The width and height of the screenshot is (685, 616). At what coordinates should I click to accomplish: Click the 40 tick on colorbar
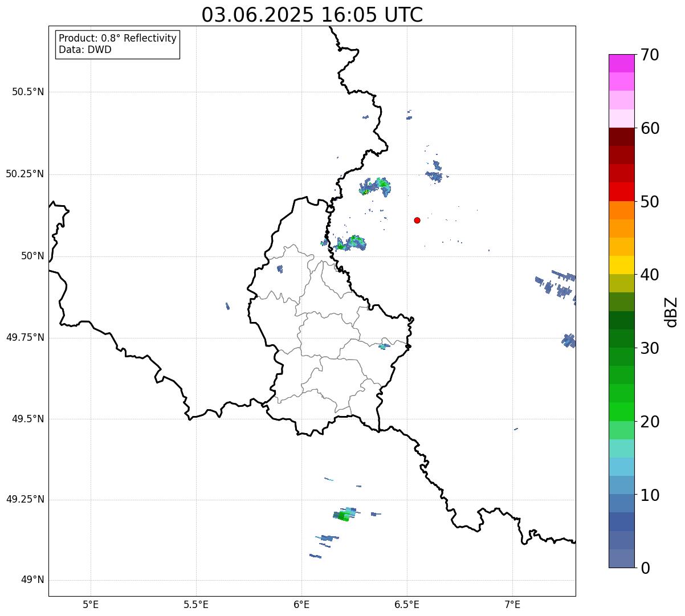650,275
